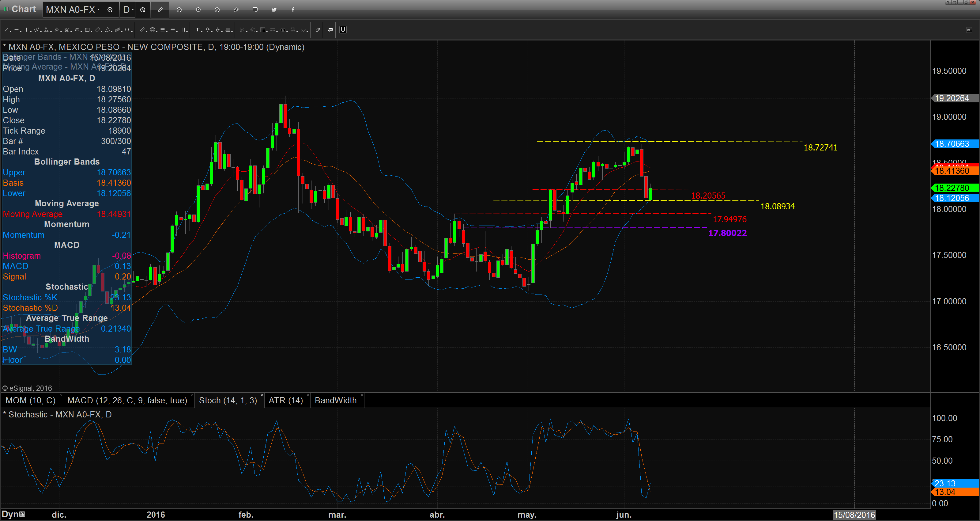Click the replay play-circle icon
This screenshot has height=521, width=980.
click(x=198, y=10)
